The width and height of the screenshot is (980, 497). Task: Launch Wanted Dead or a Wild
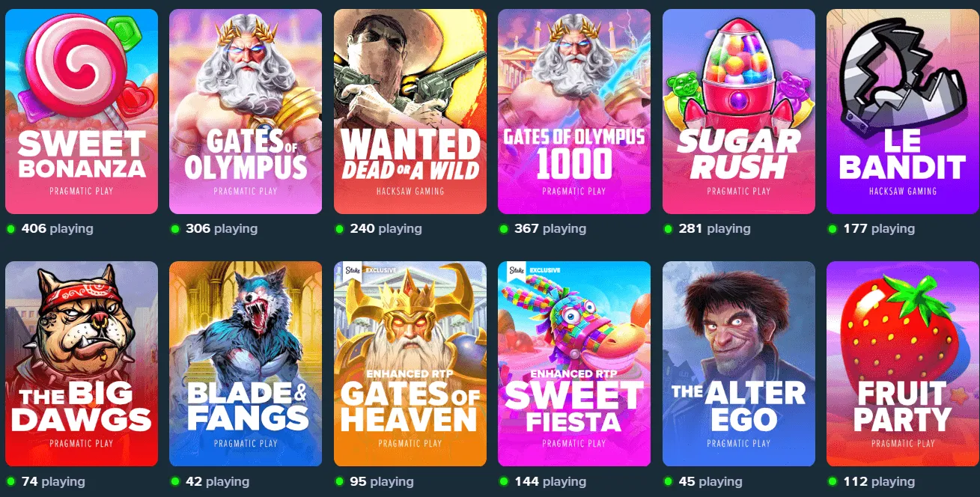tap(410, 112)
